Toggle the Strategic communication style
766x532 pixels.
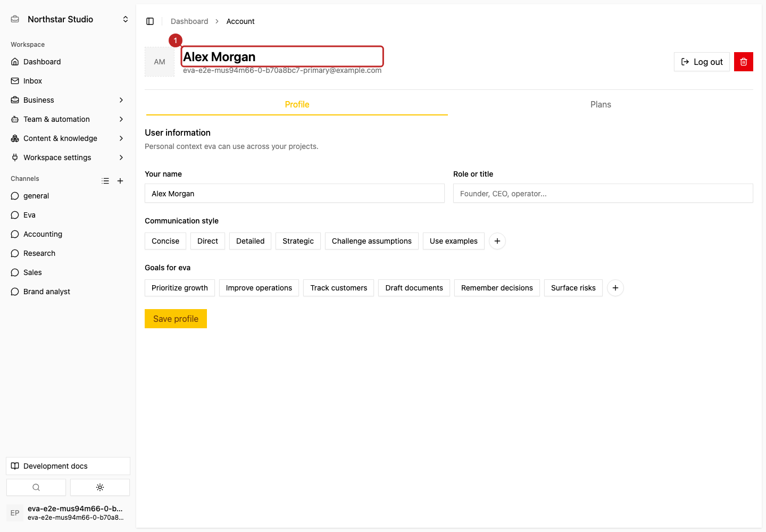pos(298,241)
